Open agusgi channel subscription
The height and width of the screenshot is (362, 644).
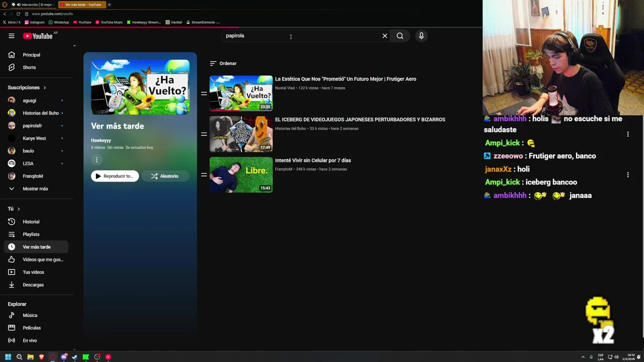coord(37,101)
